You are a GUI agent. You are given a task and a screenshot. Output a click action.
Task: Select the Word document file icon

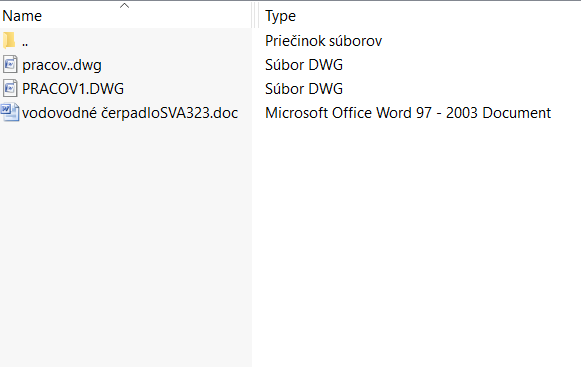click(10, 112)
